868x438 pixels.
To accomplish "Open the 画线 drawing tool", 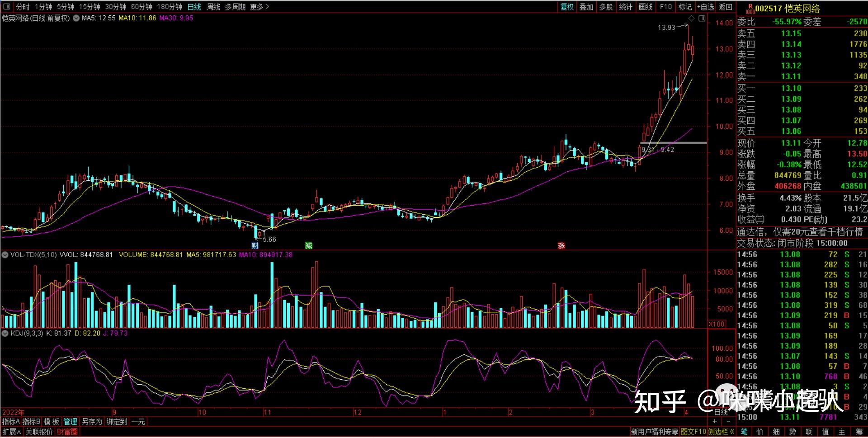I will click(646, 7).
